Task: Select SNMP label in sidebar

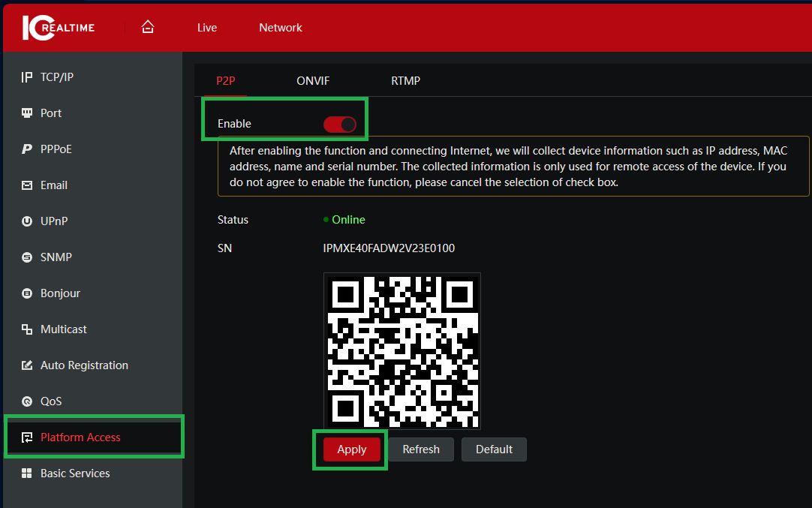Action: coord(56,257)
